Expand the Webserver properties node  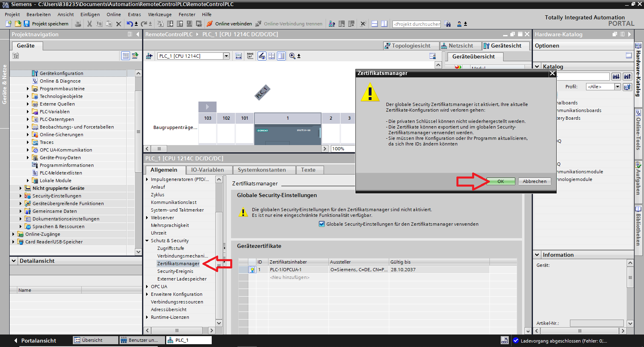(x=147, y=218)
